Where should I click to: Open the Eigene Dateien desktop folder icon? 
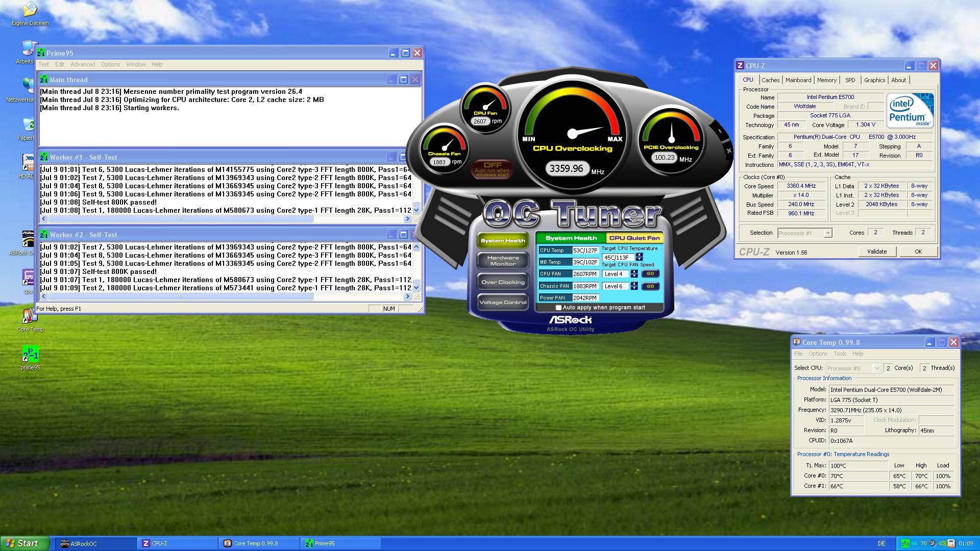tap(30, 10)
